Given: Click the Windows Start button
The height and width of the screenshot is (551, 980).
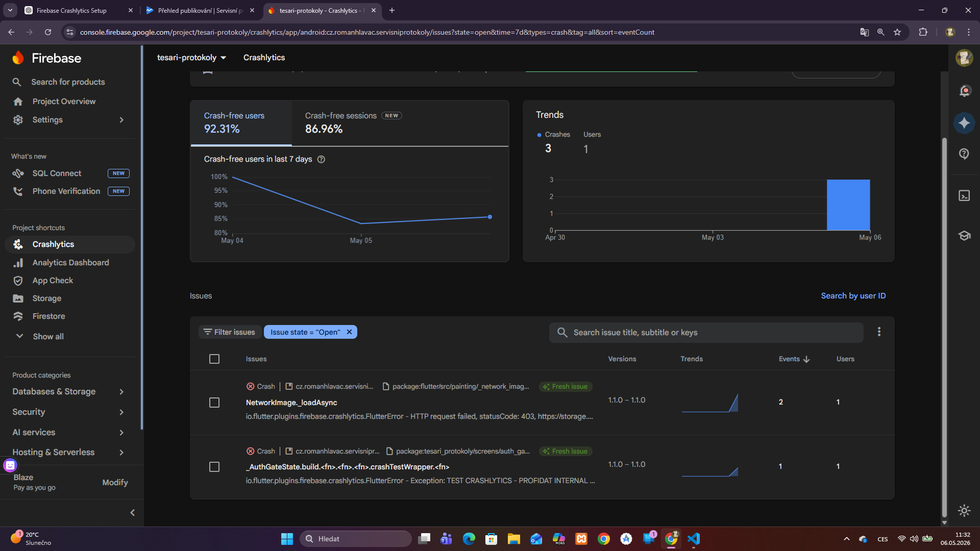Looking at the screenshot, I should pos(287,539).
